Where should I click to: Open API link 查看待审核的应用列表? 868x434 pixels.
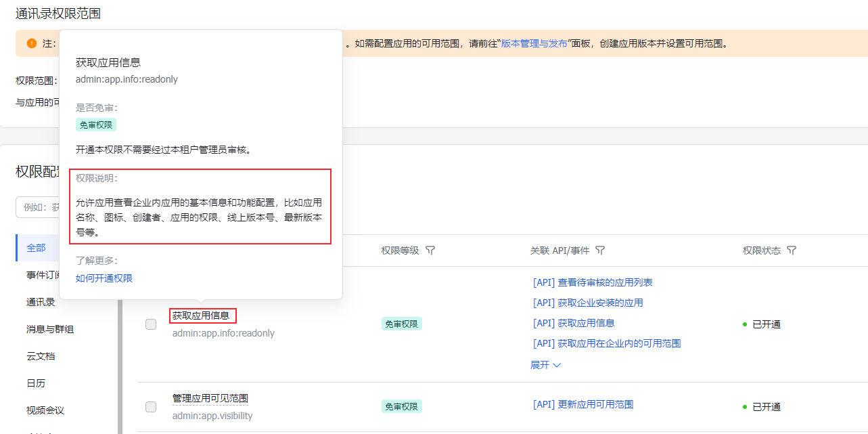click(x=593, y=282)
